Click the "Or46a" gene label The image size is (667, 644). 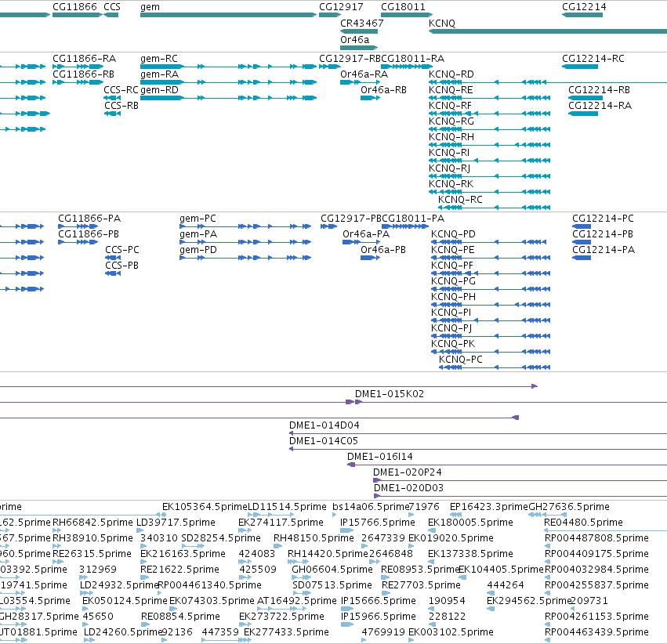click(355, 39)
